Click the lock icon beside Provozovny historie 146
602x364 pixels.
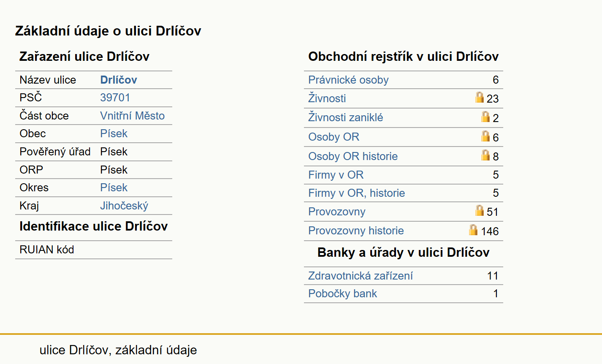473,230
